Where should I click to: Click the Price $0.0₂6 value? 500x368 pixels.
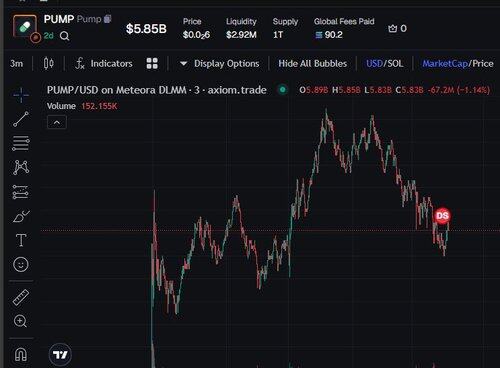[x=196, y=35]
